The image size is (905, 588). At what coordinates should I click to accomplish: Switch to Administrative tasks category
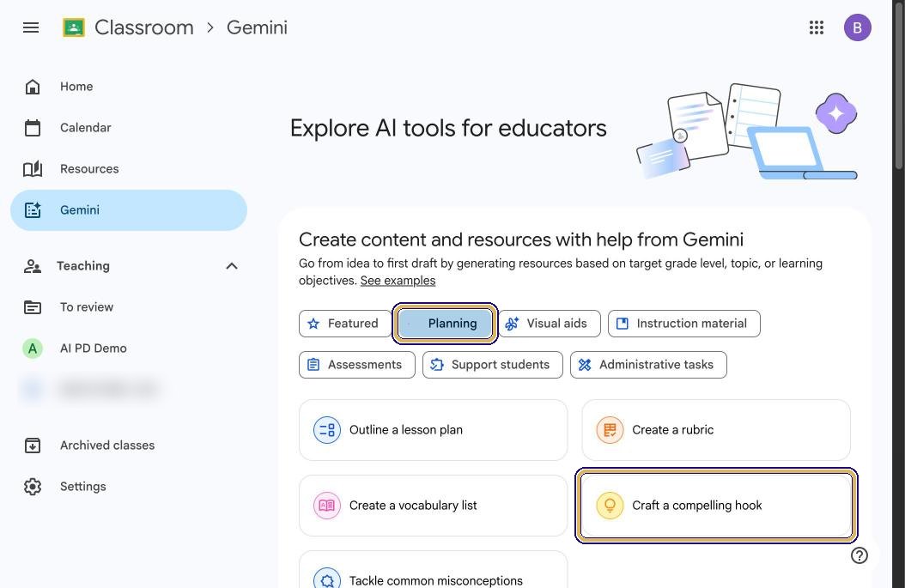click(x=648, y=365)
